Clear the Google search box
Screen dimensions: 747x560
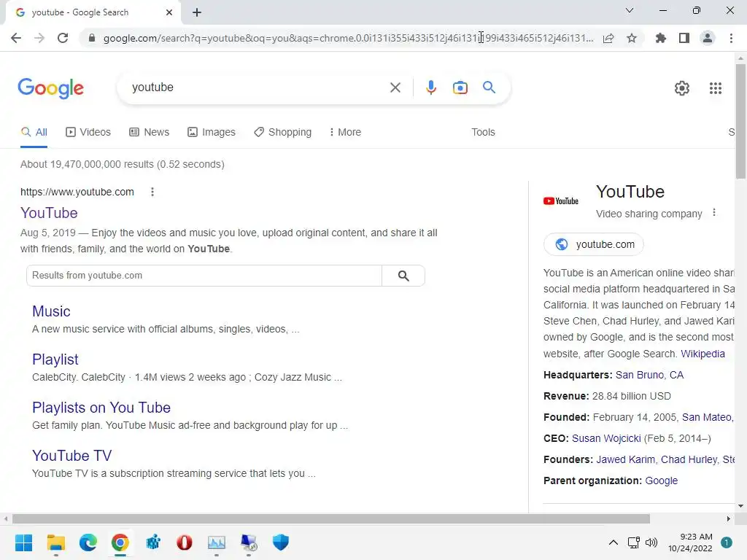tap(395, 87)
